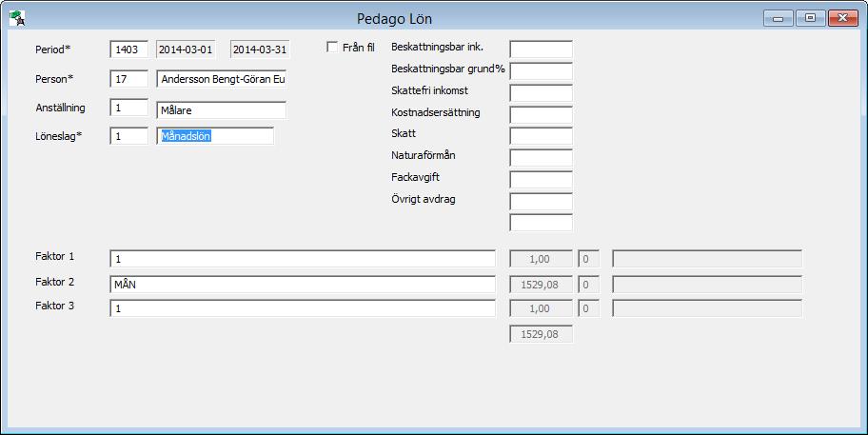Click the Faktor 2 field containing MÅN
This screenshot has width=868, height=435.
[303, 284]
